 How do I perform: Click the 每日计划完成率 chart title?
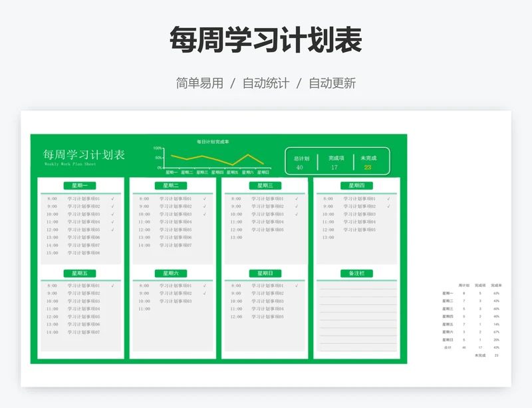point(213,142)
